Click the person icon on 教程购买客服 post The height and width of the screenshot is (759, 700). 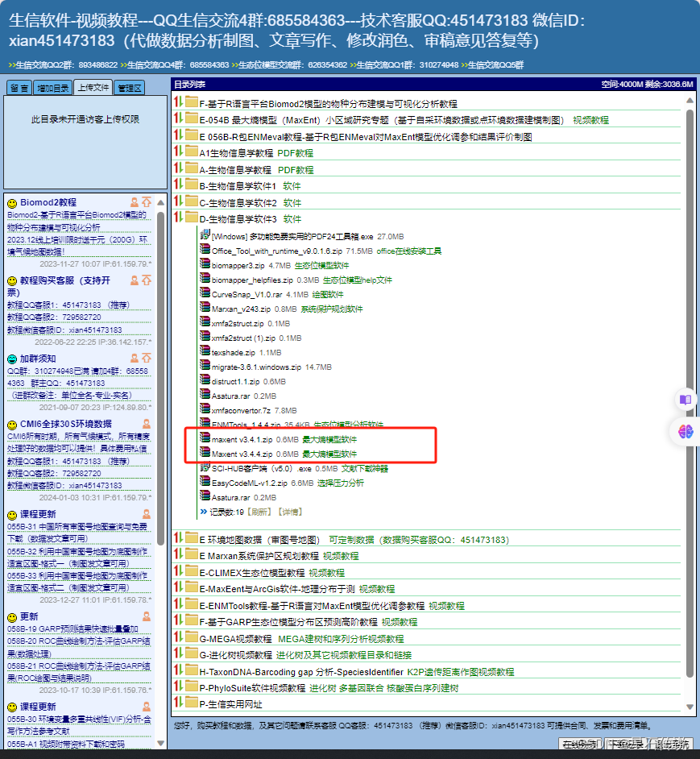pyautogui.click(x=134, y=280)
